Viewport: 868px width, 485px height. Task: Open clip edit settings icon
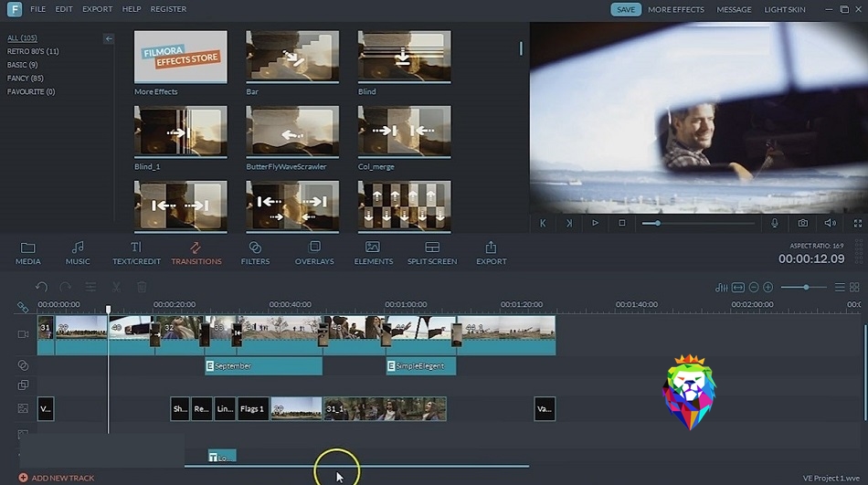90,287
